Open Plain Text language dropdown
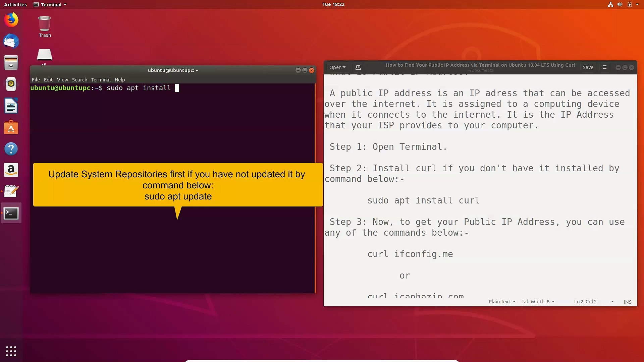The image size is (644, 362). point(502,302)
